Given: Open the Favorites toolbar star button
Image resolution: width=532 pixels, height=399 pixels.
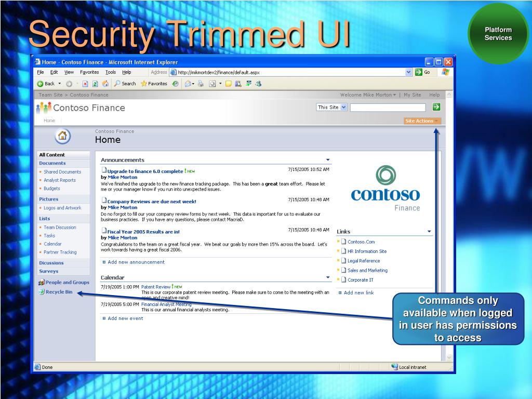Looking at the screenshot, I should click(x=154, y=84).
